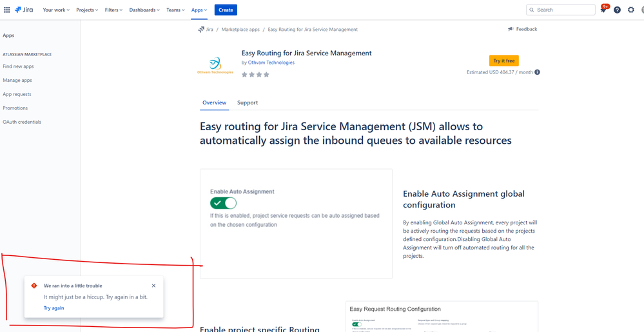This screenshot has width=644, height=332.
Task: Open the Othvam Technologies vendor link
Action: (271, 63)
